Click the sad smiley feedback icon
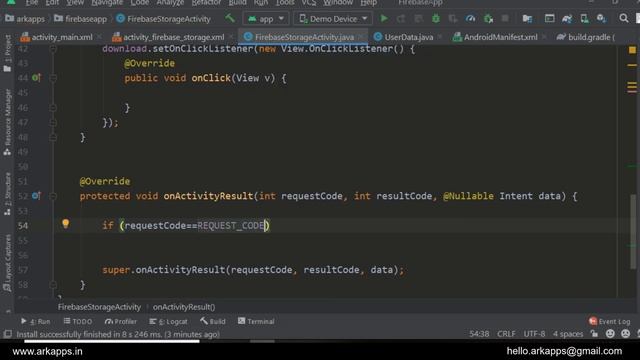The height and width of the screenshot is (360, 640). [x=625, y=333]
